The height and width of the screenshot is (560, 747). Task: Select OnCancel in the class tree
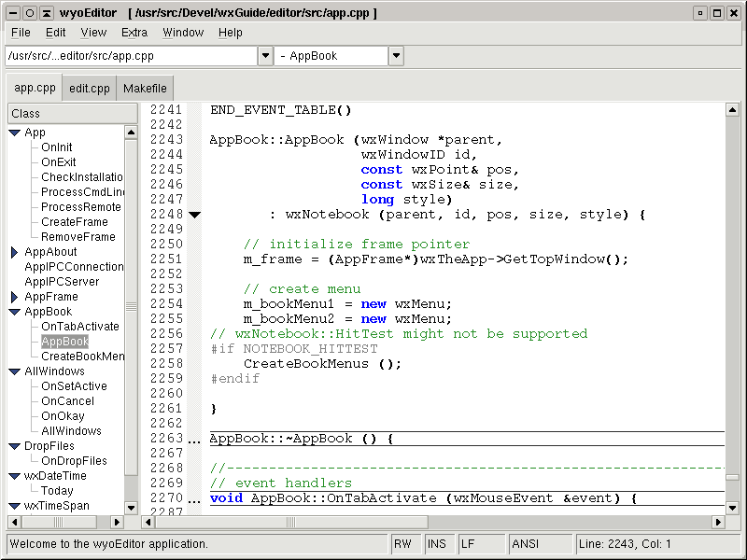tap(67, 401)
